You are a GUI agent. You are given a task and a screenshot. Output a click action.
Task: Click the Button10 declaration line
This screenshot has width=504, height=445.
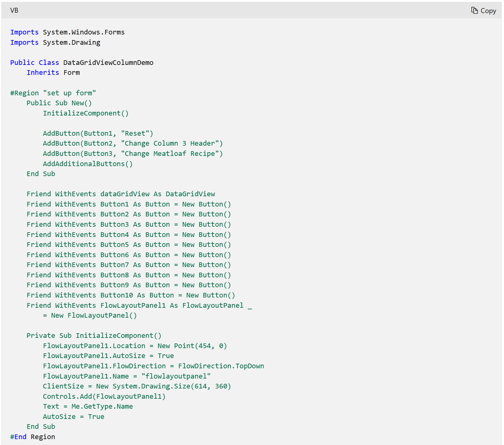coord(130,295)
